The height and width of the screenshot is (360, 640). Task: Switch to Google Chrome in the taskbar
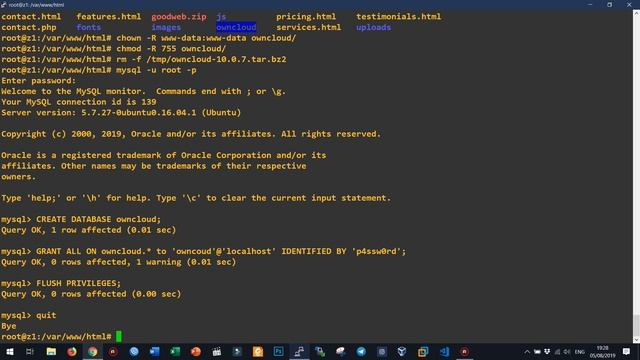93,351
